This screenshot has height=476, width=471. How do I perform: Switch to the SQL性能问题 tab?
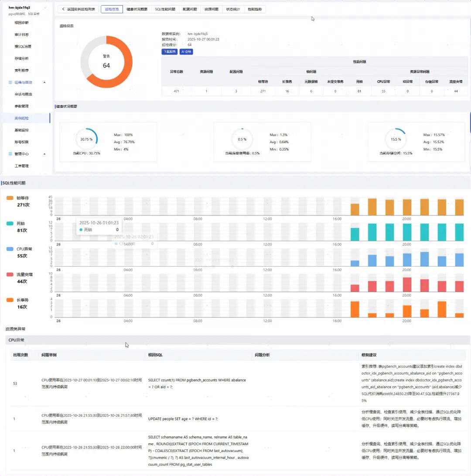[165, 9]
